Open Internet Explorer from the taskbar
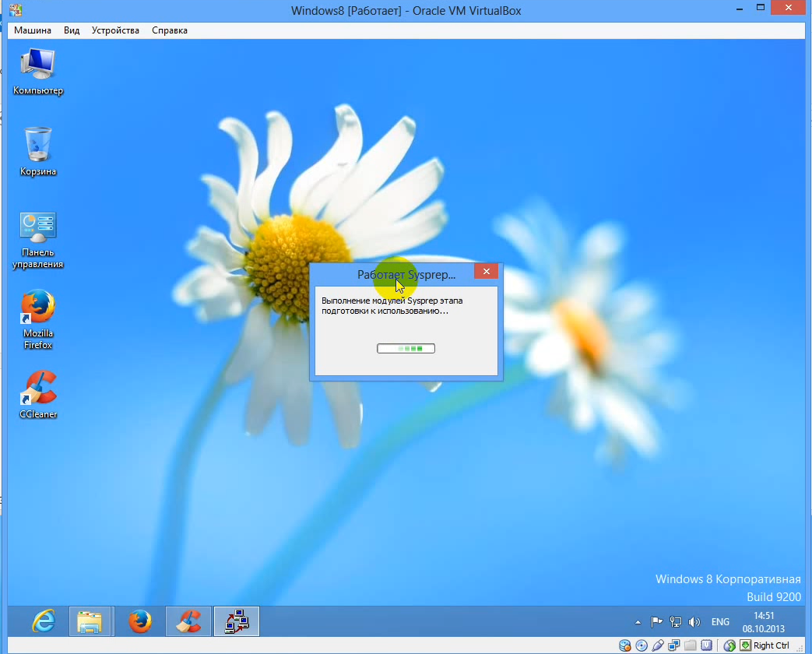Image resolution: width=812 pixels, height=654 pixels. (44, 621)
